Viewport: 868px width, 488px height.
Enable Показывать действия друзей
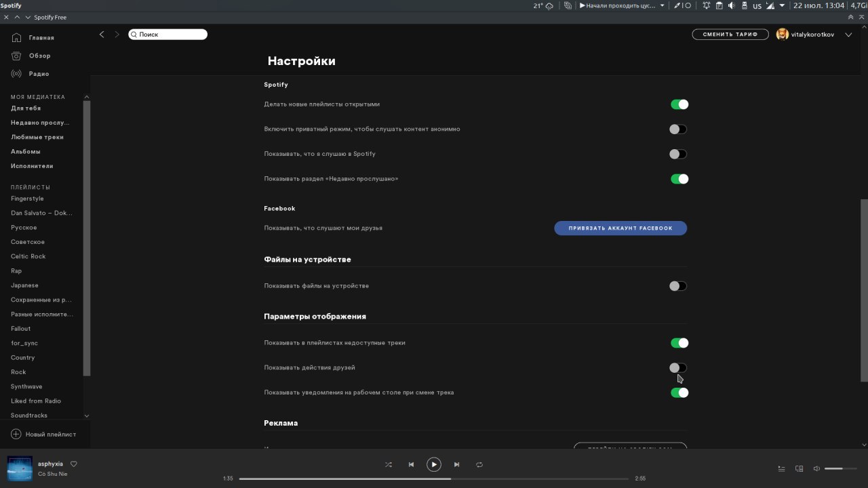678,368
